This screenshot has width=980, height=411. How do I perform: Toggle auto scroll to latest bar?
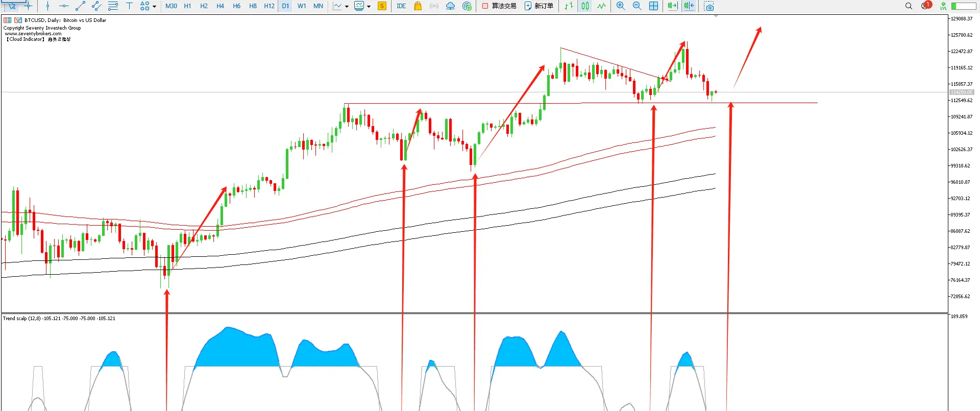(x=673, y=6)
